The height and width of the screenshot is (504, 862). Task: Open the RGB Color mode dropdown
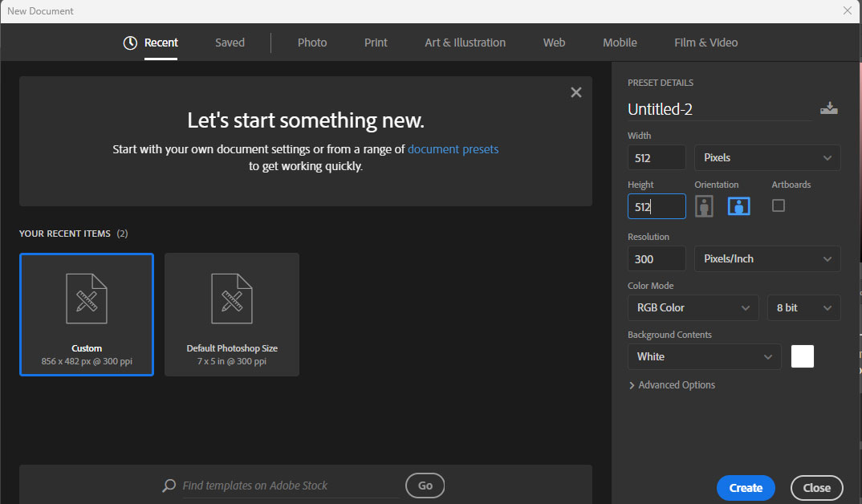click(x=693, y=308)
